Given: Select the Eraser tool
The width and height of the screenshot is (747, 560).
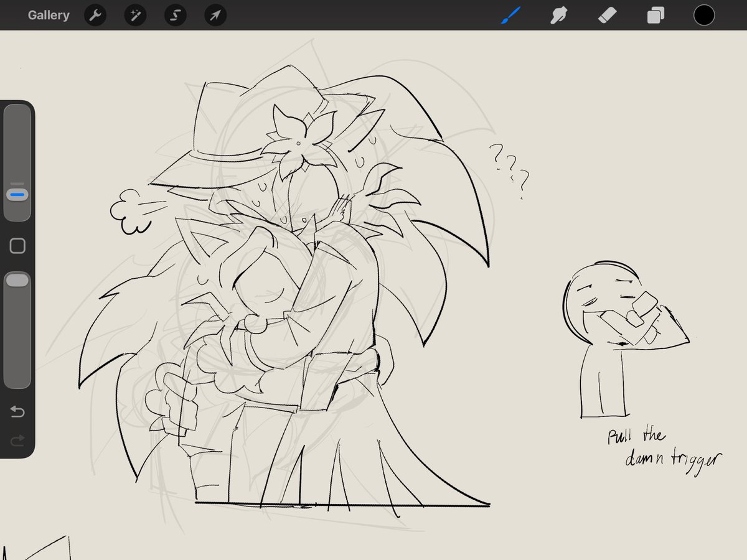Looking at the screenshot, I should [x=606, y=15].
